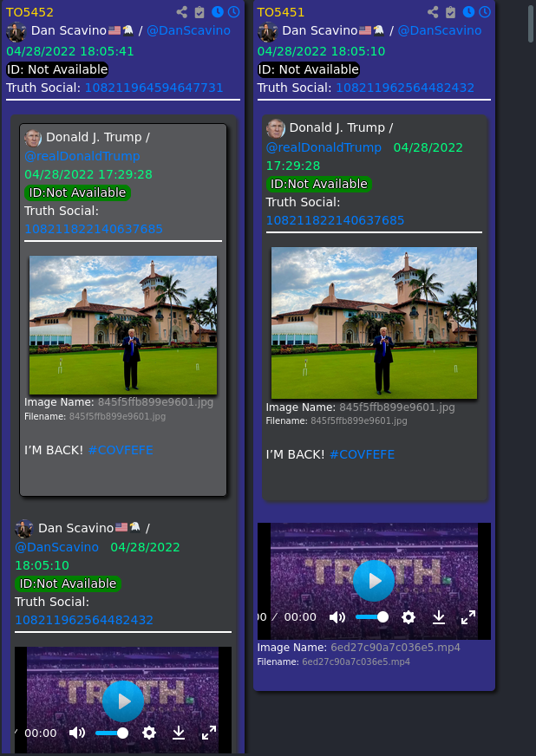This screenshot has width=536, height=756.
Task: Click #COVFEFE hashtag in post TO5452
Action: [x=121, y=450]
